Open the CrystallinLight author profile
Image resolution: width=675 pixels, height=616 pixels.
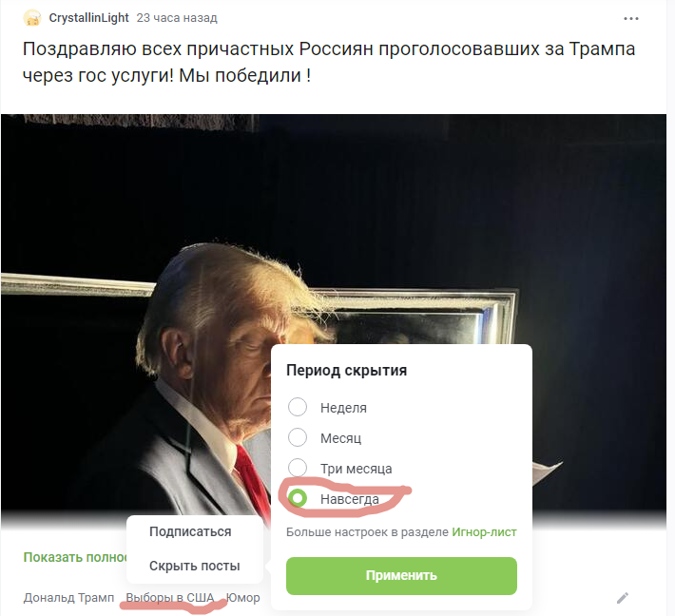tap(88, 18)
